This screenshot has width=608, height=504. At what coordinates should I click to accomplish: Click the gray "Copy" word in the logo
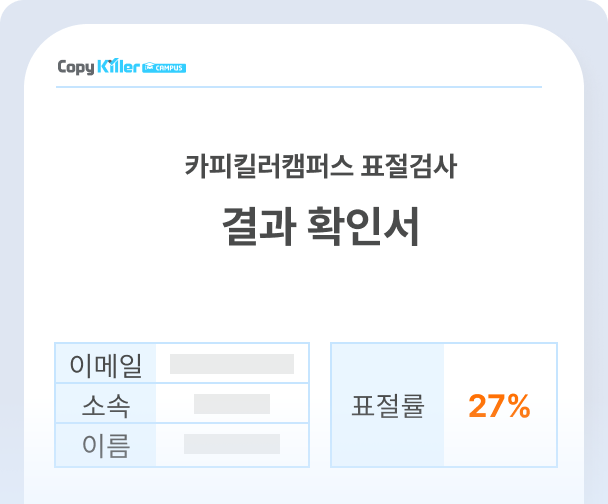(x=76, y=67)
